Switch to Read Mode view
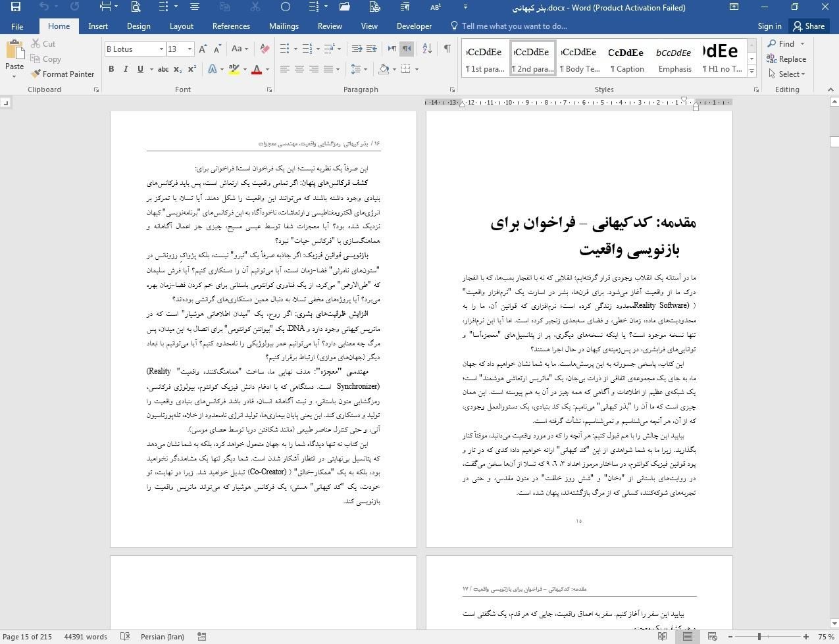839x644 pixels. point(663,636)
